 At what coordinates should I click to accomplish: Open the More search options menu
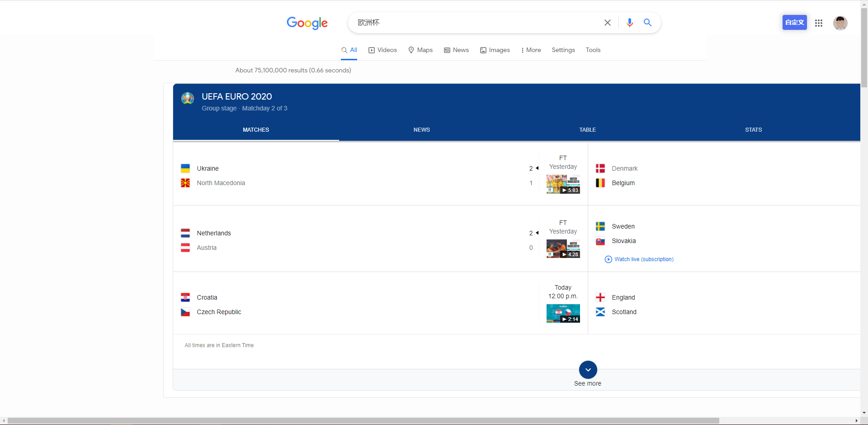[x=530, y=50]
